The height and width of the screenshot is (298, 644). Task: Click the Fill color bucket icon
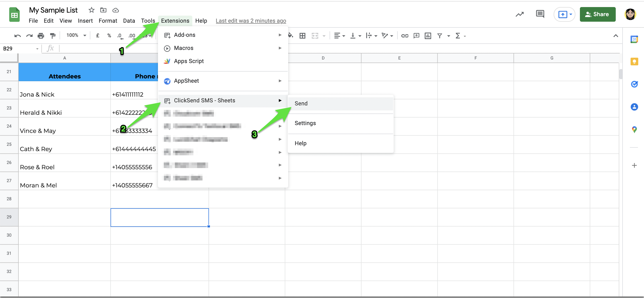pyautogui.click(x=291, y=36)
